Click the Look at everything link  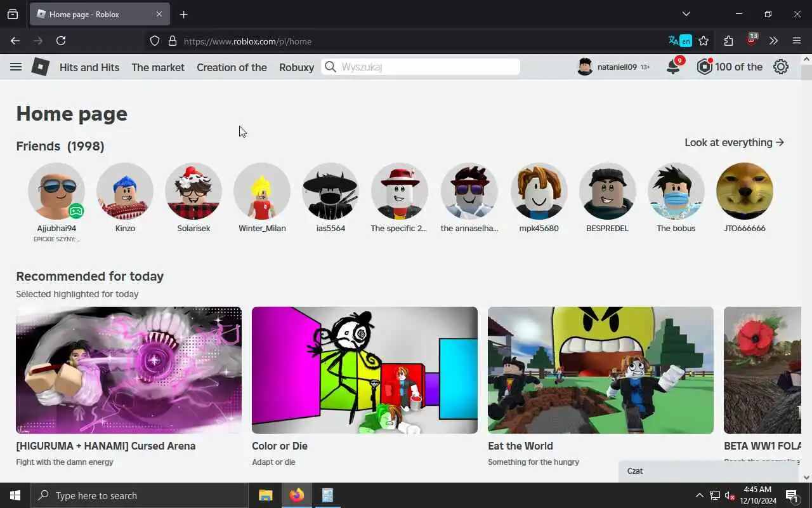pos(735,142)
